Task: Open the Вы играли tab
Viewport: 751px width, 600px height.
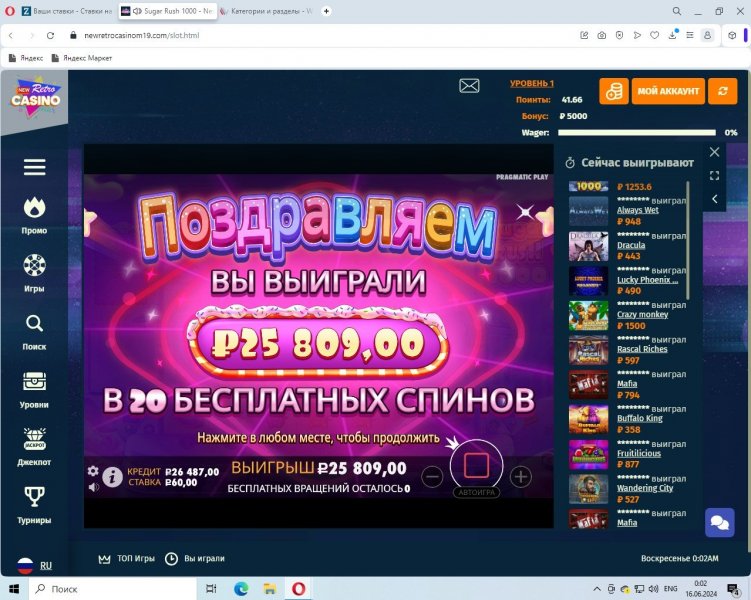Action: tap(195, 559)
